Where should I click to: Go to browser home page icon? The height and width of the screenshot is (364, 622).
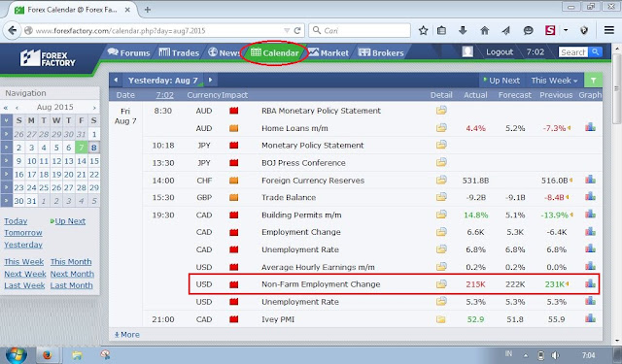point(484,30)
